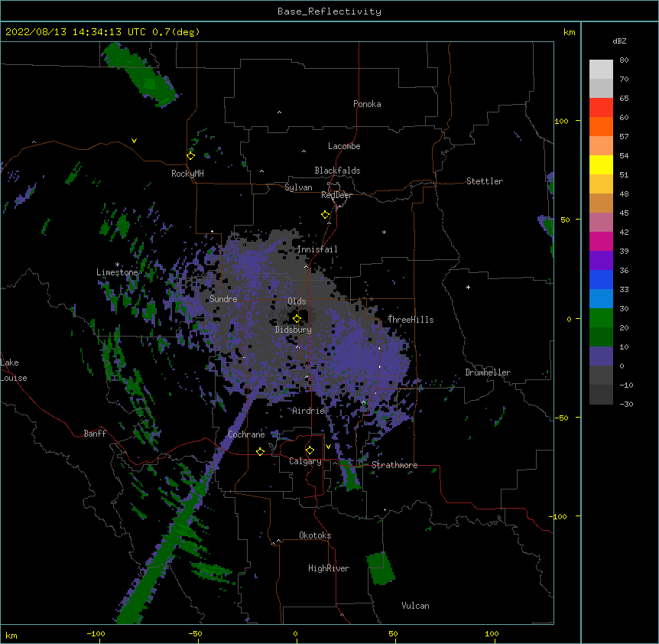Viewport: 659px width, 644px height.
Task: Click the Vulcan town label
Action: tap(415, 606)
